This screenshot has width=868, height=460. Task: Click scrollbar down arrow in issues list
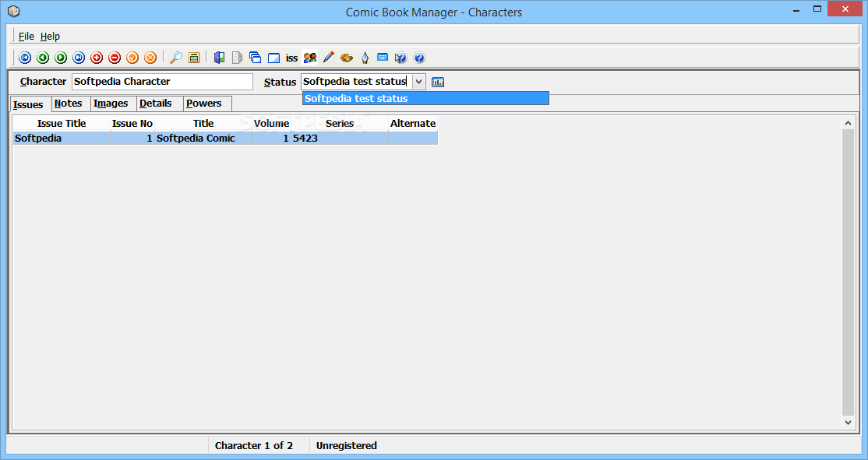pos(848,422)
